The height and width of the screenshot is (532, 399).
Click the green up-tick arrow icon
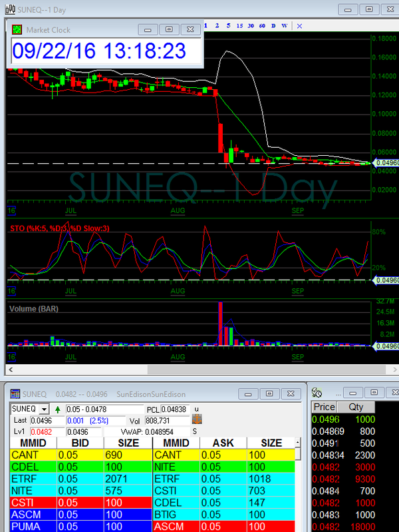tap(58, 409)
